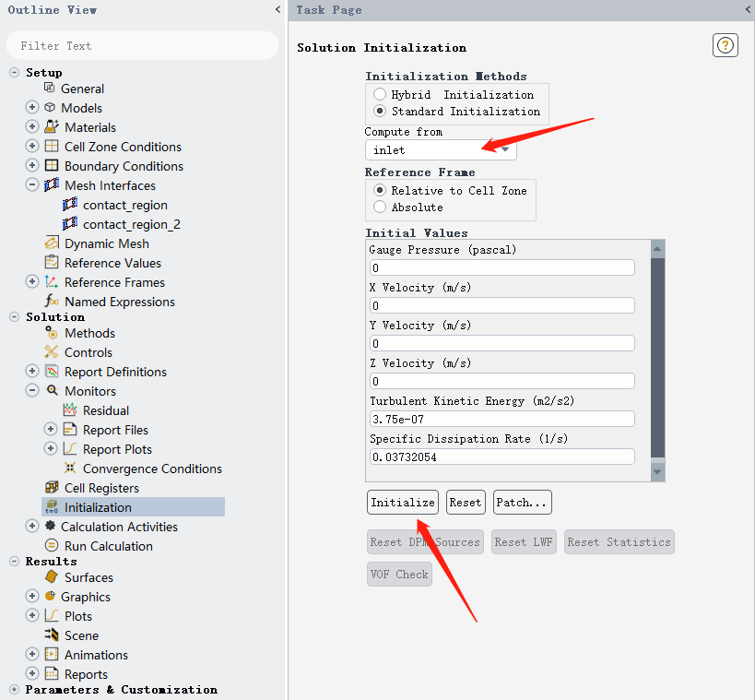Click the Named Expressions fx icon
This screenshot has height=700, width=755.
(52, 302)
